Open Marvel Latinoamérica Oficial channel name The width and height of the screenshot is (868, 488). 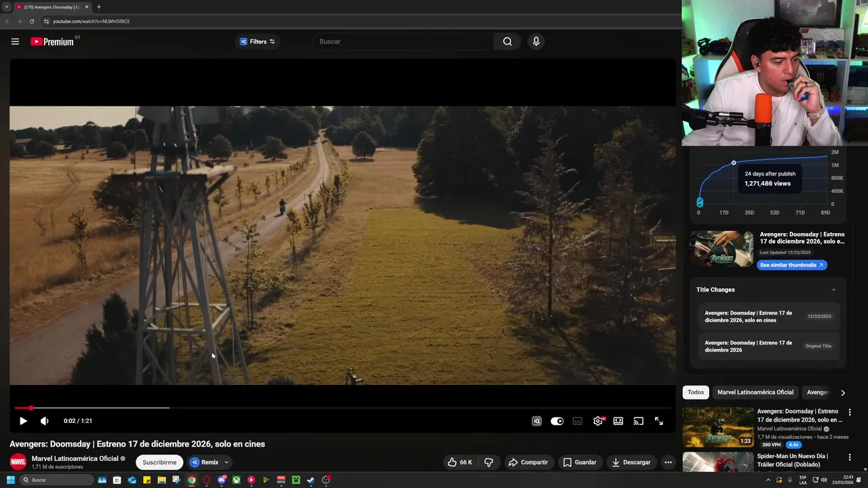75,459
